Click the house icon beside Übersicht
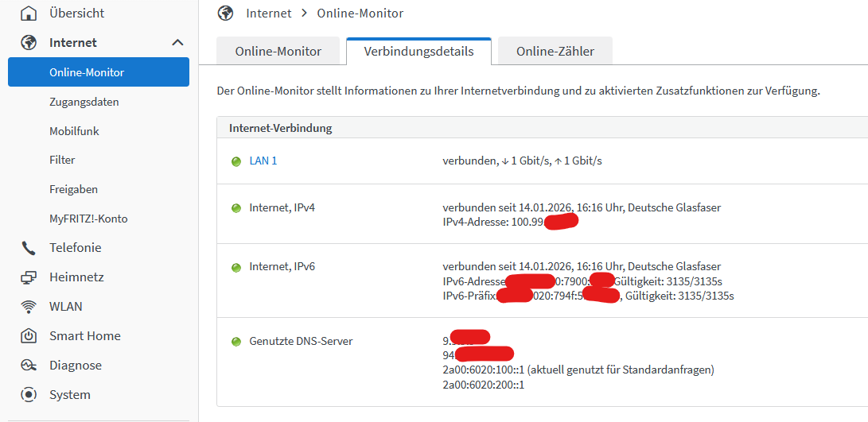 tap(29, 13)
